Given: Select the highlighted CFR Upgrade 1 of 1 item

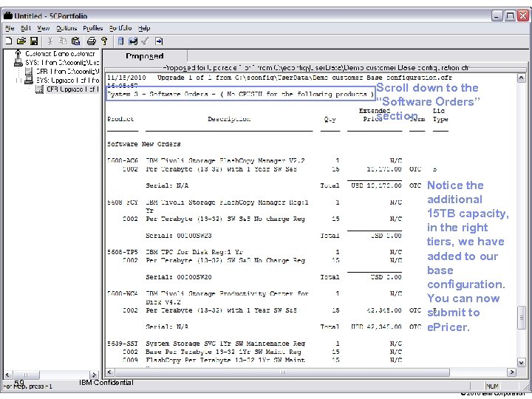Looking at the screenshot, I should 72,89.
